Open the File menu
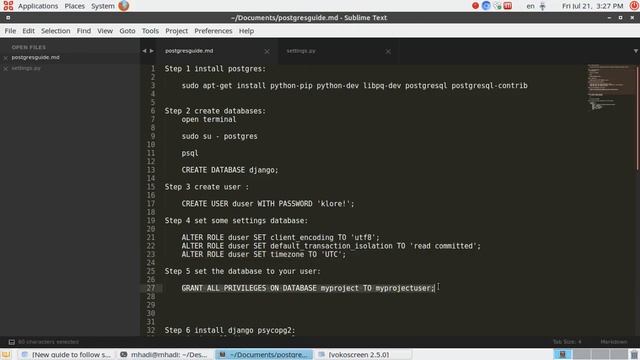 click(x=10, y=31)
